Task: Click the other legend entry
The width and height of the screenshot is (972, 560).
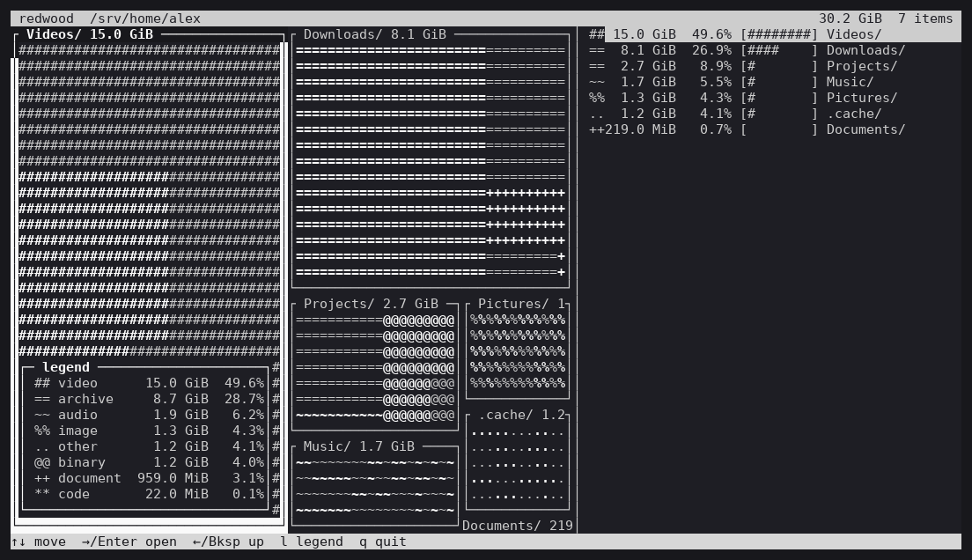Action: 150,446
